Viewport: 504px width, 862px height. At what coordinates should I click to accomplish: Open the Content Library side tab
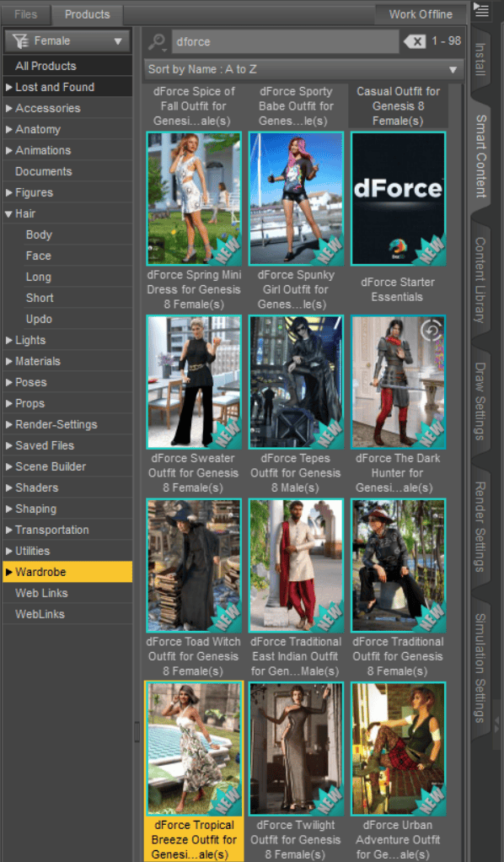(480, 280)
